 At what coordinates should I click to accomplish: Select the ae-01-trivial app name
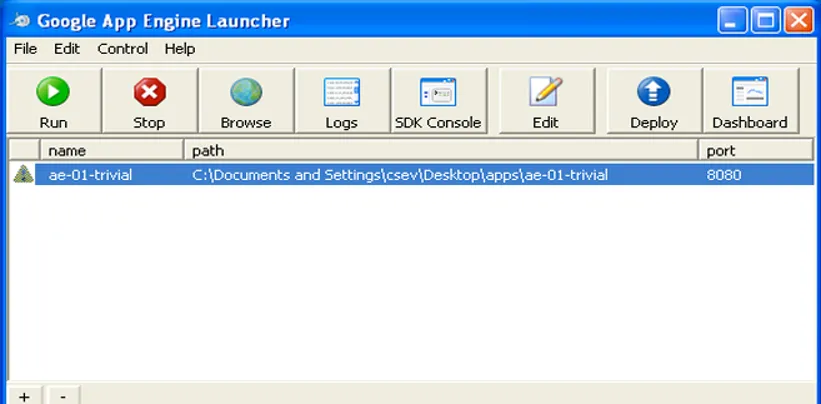point(90,175)
